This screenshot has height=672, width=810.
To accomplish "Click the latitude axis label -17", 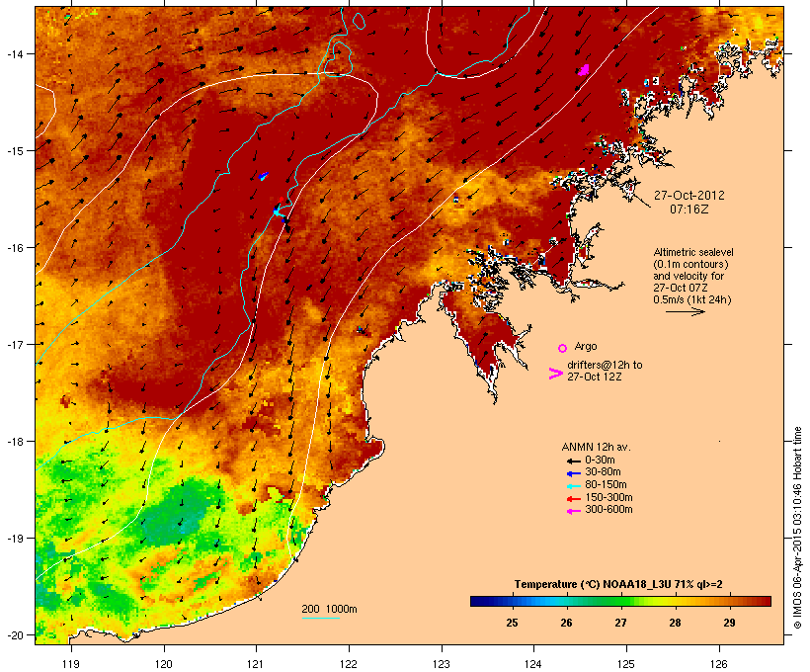I will (14, 344).
